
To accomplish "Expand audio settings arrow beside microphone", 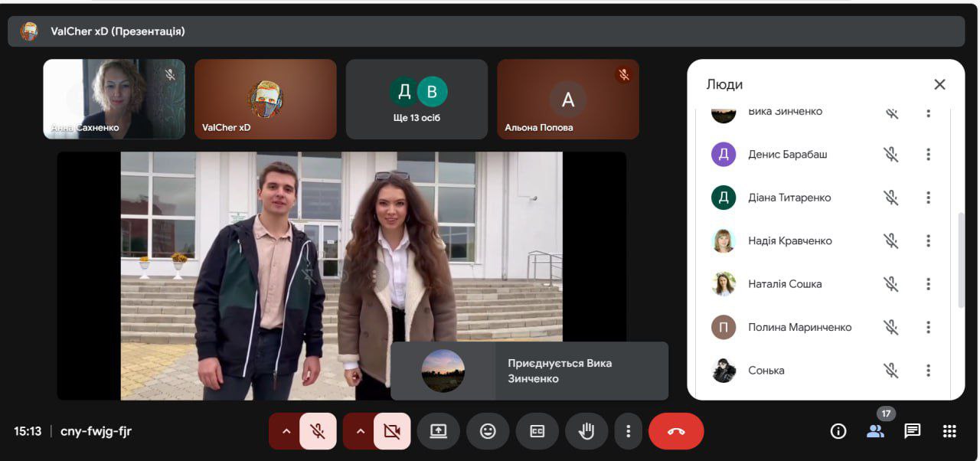I will 286,431.
